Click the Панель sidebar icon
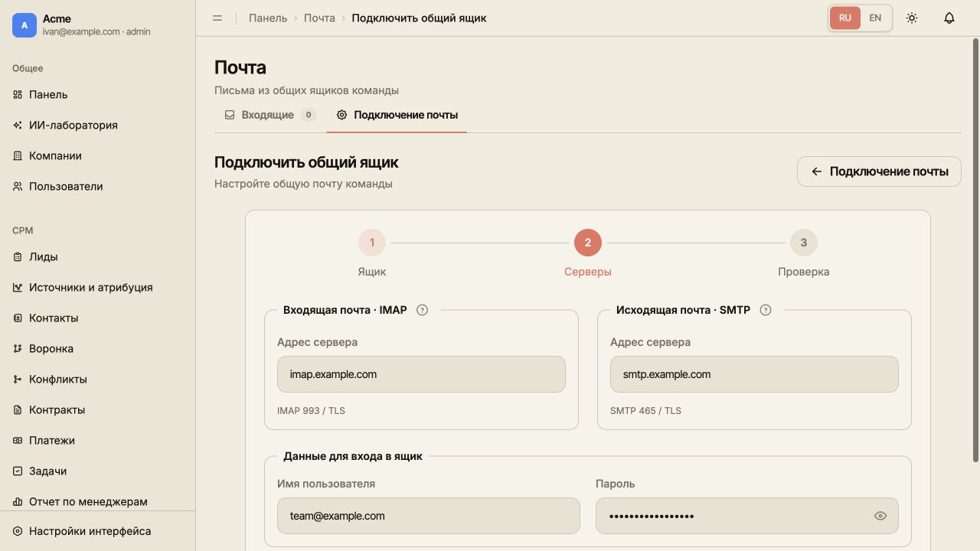Screen dimensions: 980x551 [x=18, y=94]
